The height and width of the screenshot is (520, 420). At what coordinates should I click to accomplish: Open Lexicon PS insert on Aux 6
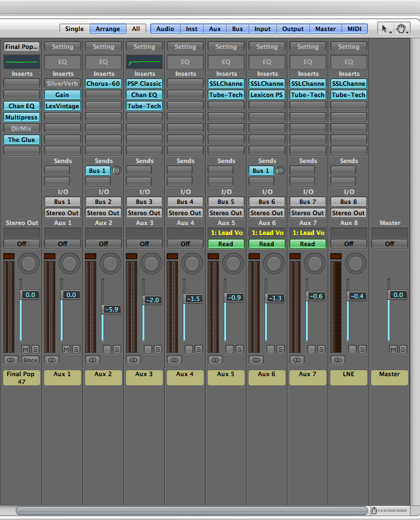click(267, 95)
